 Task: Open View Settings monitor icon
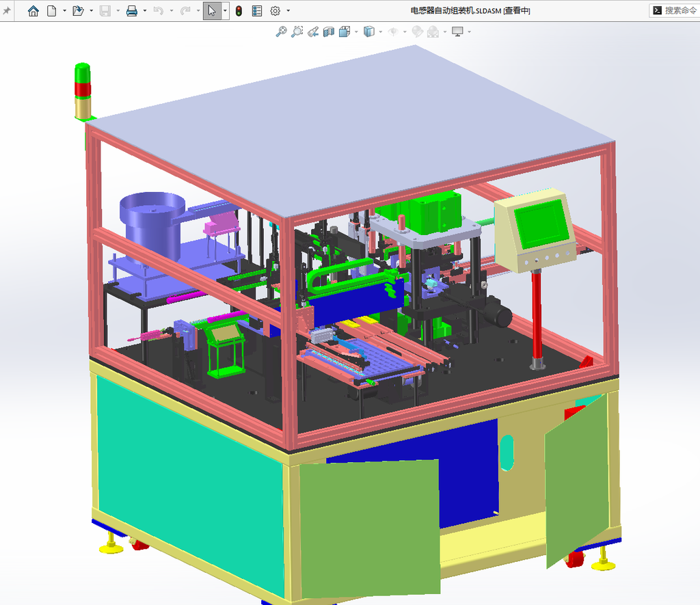point(457,31)
